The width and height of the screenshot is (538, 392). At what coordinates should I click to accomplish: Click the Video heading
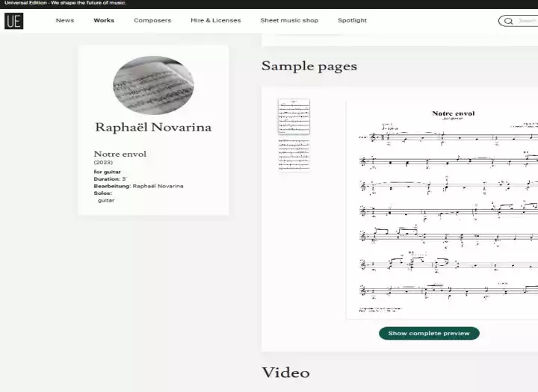pos(285,373)
